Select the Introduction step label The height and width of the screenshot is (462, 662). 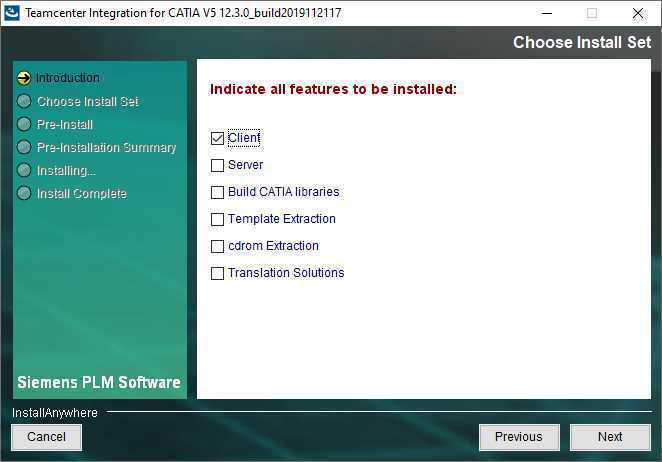point(68,78)
